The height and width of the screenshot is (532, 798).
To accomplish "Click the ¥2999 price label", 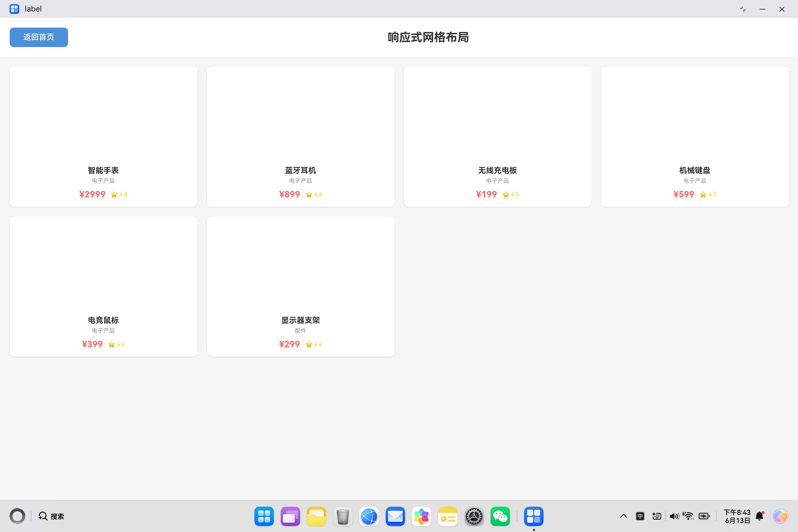I will (92, 194).
